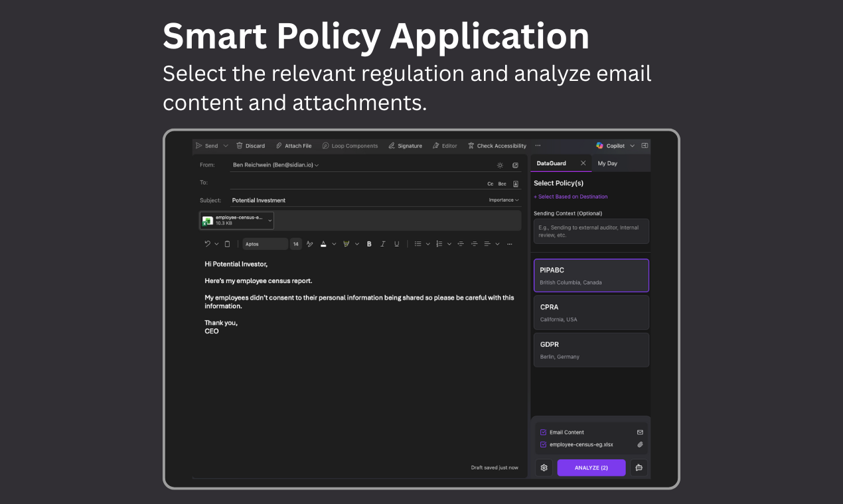Uncheck the employee-census-eg.xlsx attachment checkbox
This screenshot has height=504, width=843.
(x=544, y=444)
